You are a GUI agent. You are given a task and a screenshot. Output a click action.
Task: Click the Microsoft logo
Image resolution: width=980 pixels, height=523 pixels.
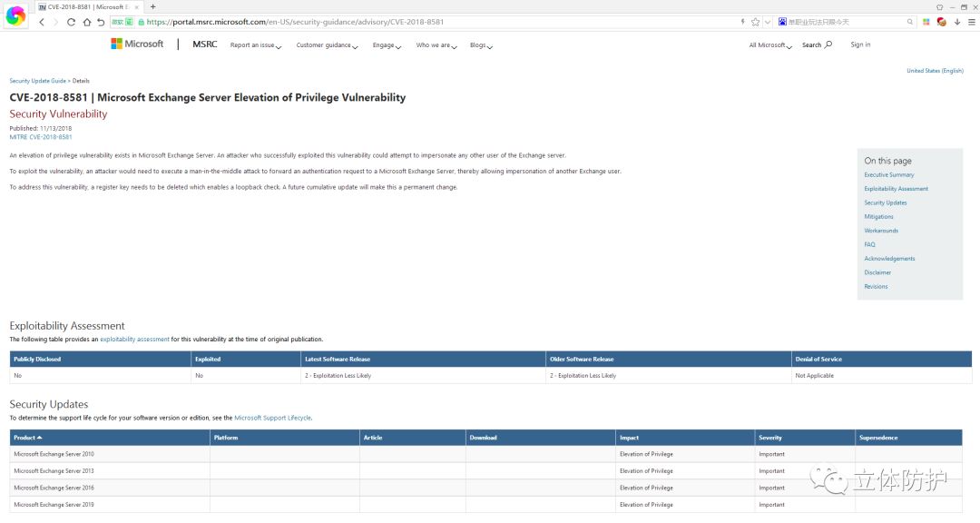tap(137, 44)
